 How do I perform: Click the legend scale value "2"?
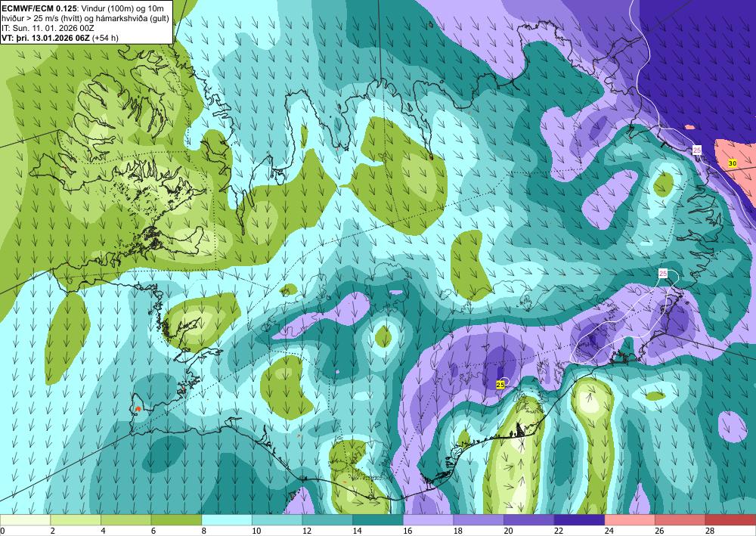[52, 531]
